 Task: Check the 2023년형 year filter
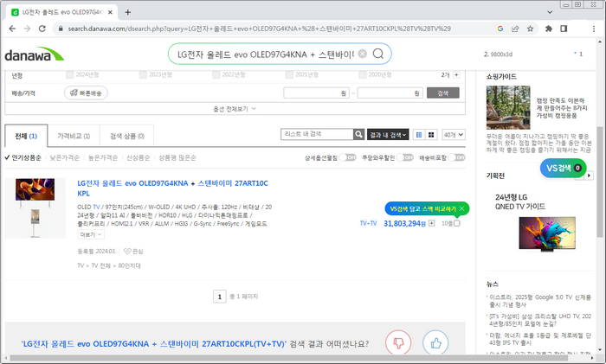[x=144, y=74]
